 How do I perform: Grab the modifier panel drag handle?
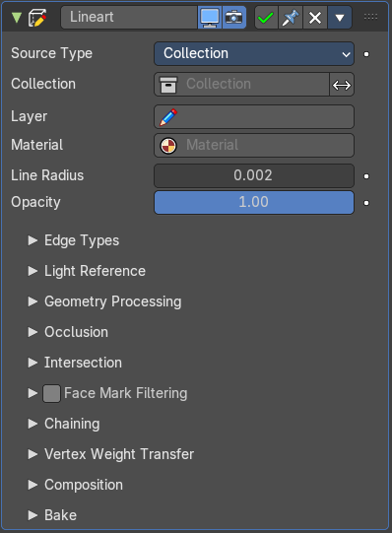(370, 17)
